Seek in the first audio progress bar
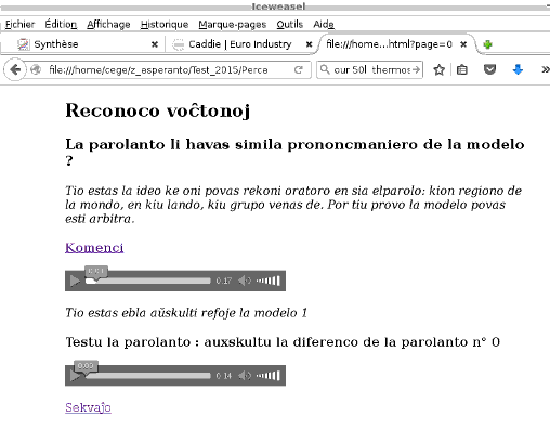The height and width of the screenshot is (430, 550). (x=148, y=281)
